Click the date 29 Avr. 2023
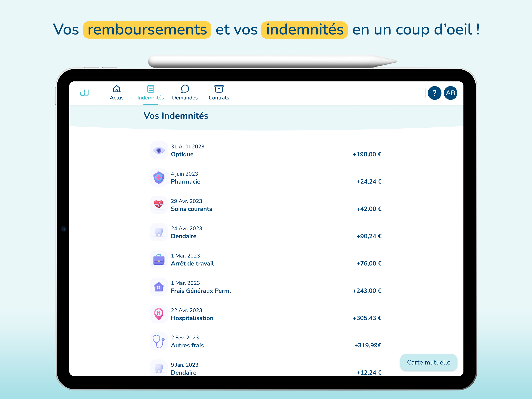The width and height of the screenshot is (532, 399). tap(186, 201)
